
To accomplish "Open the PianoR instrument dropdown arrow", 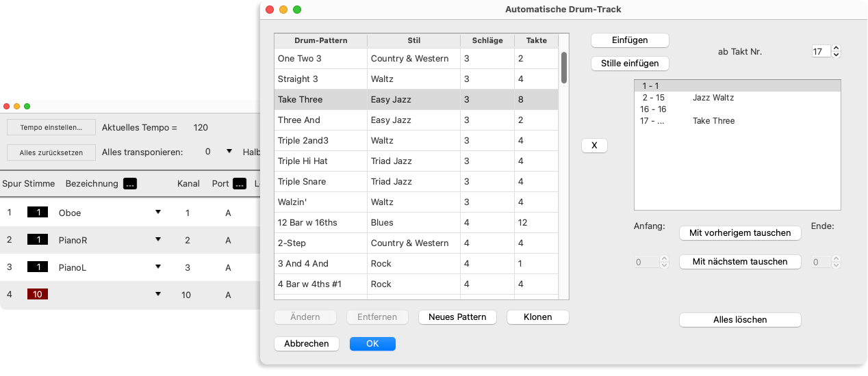I will (158, 240).
